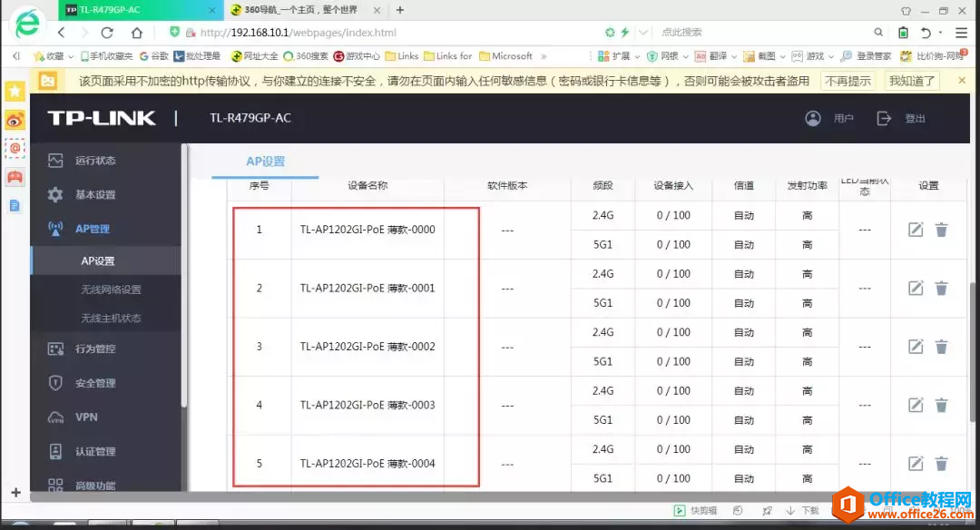Click the undo restore-tab icon
This screenshot has width=980, height=530.
coord(926,33)
